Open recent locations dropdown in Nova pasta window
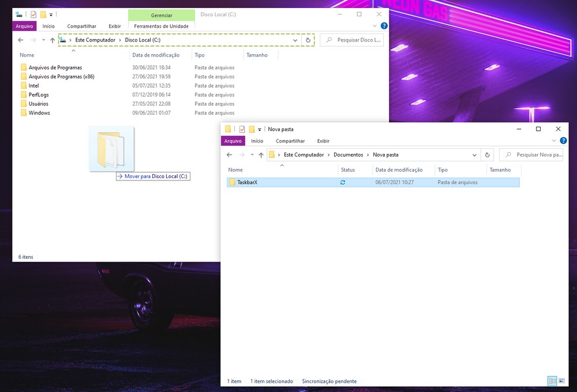Screen dimensions: 577x392 252,155
